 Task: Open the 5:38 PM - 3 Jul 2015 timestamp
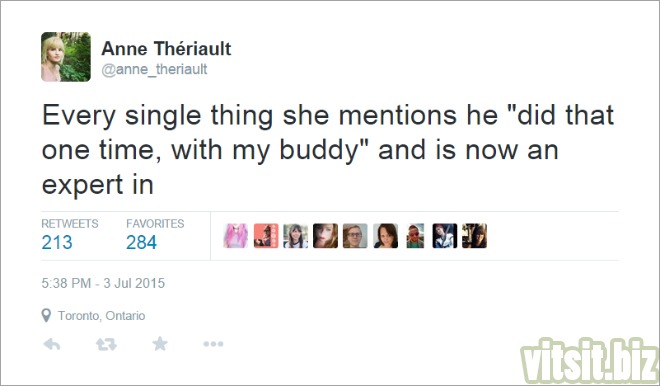pyautogui.click(x=103, y=283)
